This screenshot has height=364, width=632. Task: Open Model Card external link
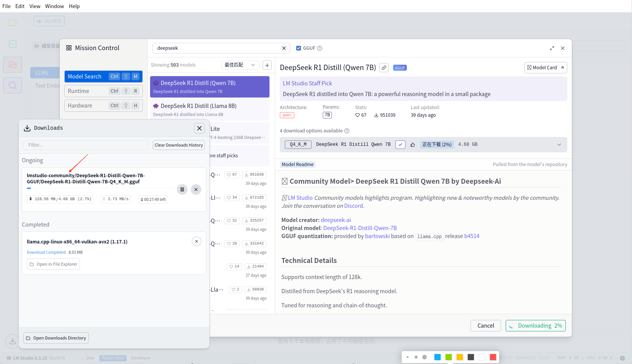(x=545, y=68)
